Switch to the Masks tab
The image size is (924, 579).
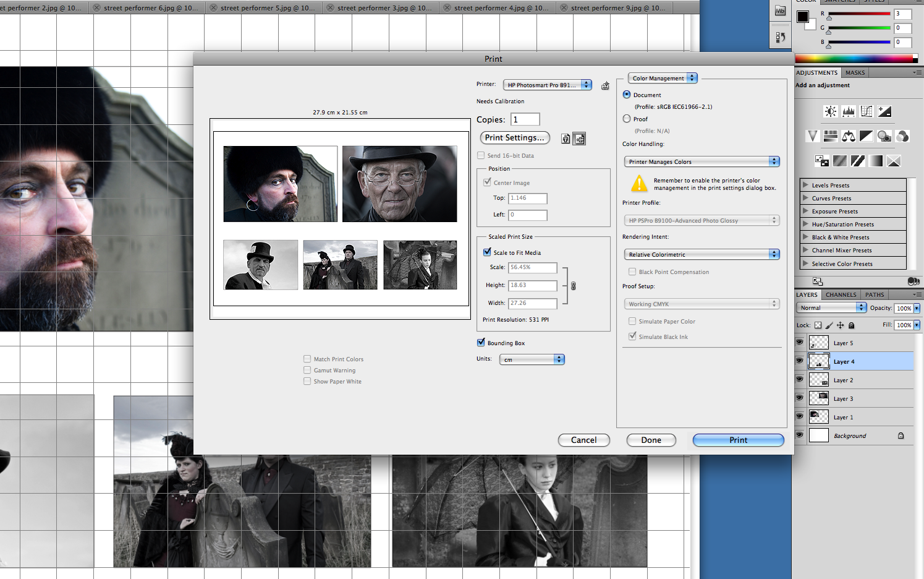(855, 72)
